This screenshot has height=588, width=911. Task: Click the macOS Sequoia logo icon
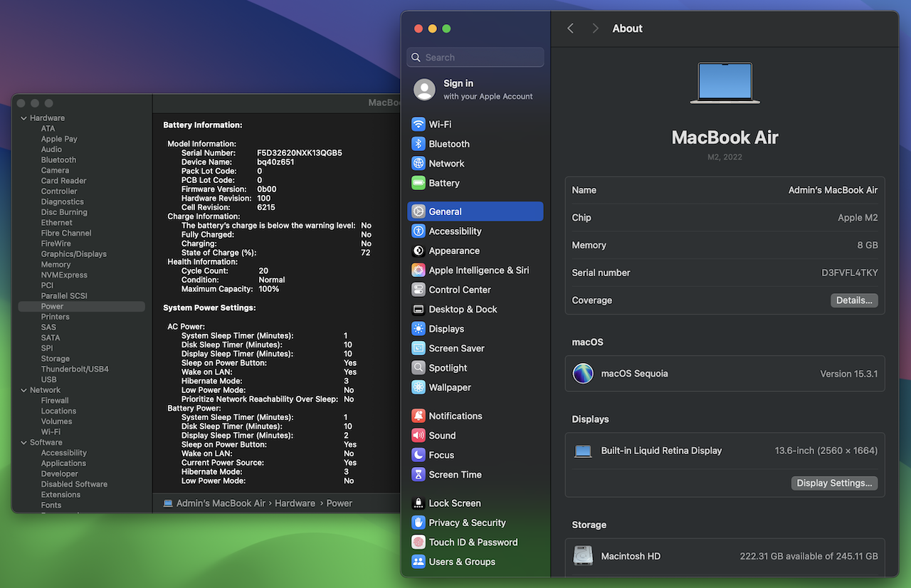click(583, 374)
